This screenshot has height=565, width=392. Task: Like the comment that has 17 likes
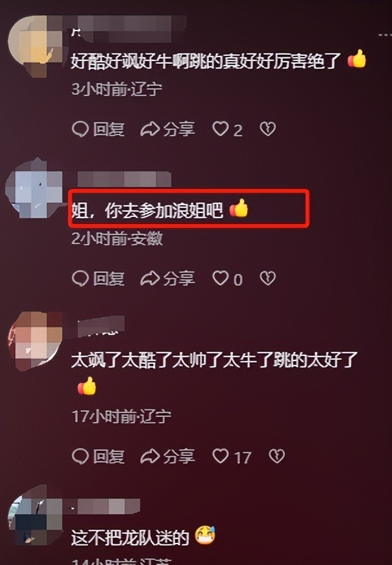click(232, 457)
